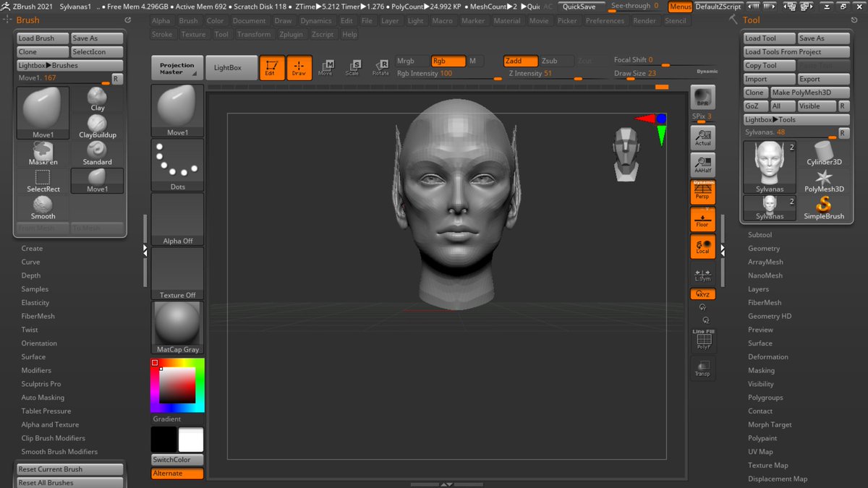Image resolution: width=868 pixels, height=488 pixels.
Task: Click the AAHalf zoom icon
Action: (703, 165)
